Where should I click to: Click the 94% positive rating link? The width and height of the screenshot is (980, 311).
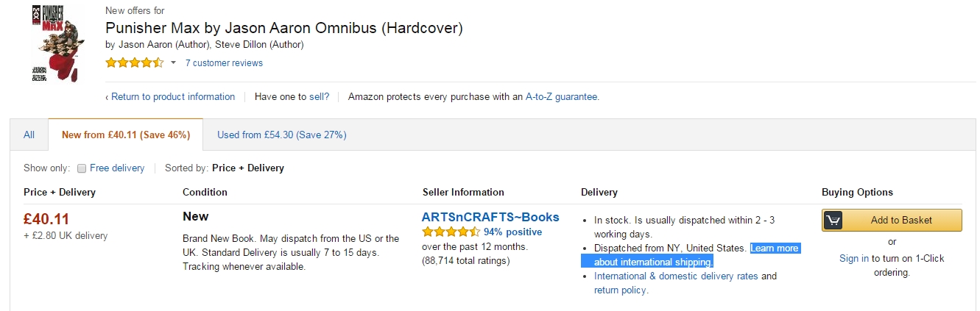[512, 232]
